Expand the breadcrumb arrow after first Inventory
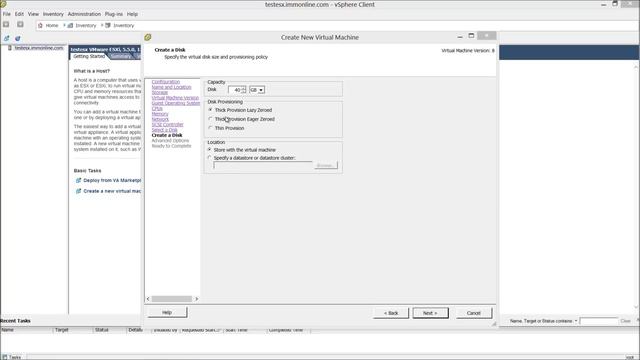The image size is (640, 360). [102, 25]
